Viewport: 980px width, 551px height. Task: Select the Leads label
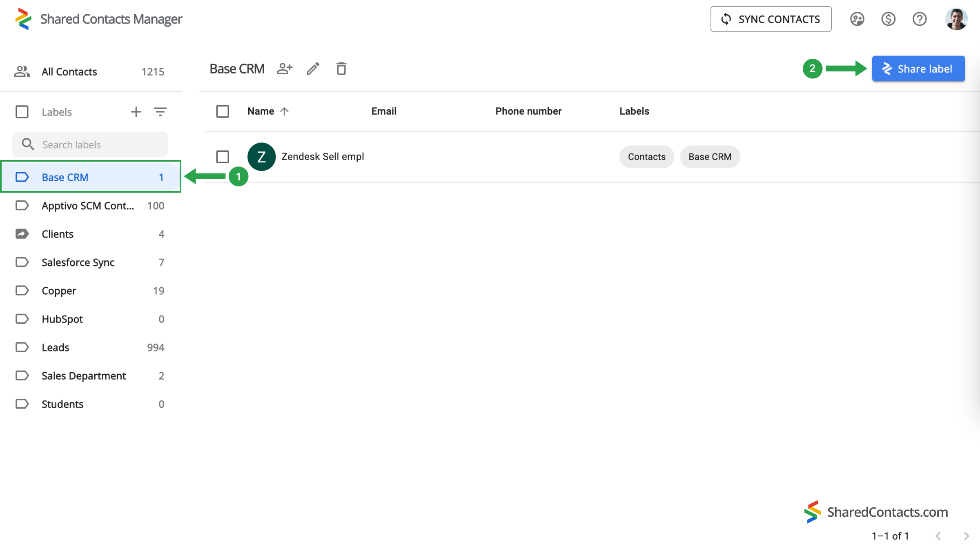point(91,347)
